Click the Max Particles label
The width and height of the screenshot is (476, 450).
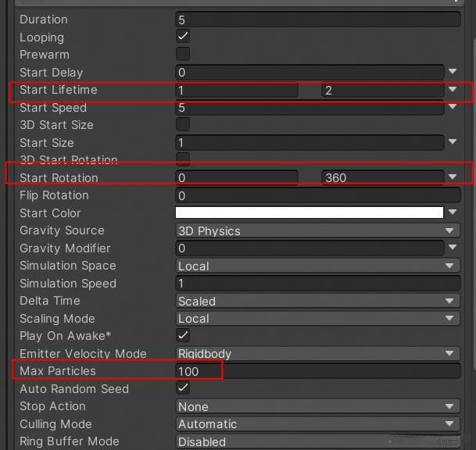tap(58, 371)
